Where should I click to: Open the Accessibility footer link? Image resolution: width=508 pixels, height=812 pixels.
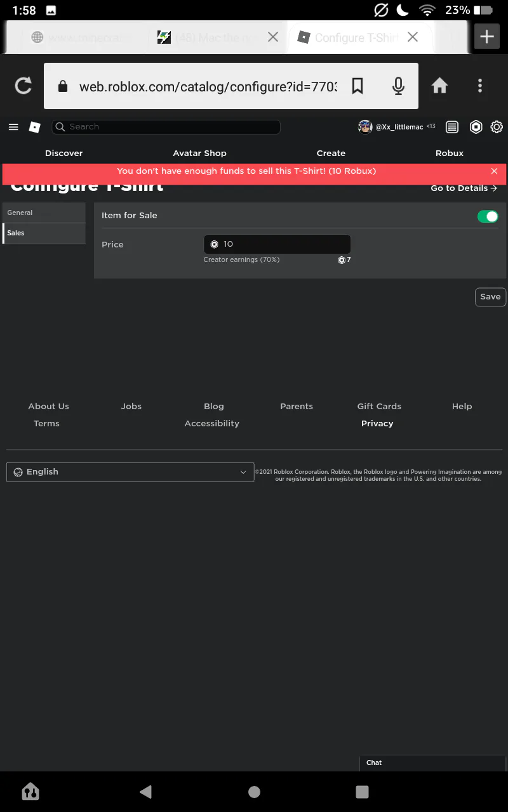point(212,424)
